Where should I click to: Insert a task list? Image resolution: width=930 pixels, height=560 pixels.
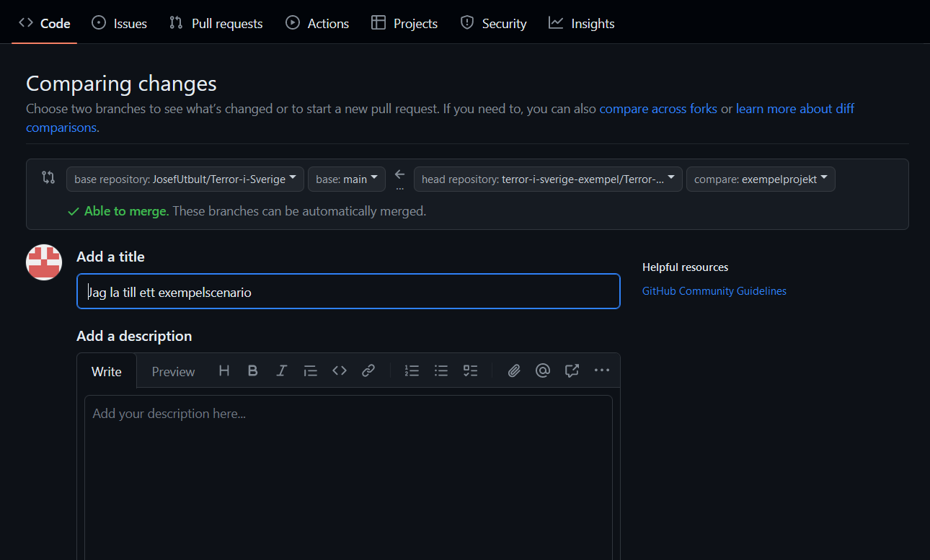click(x=470, y=370)
